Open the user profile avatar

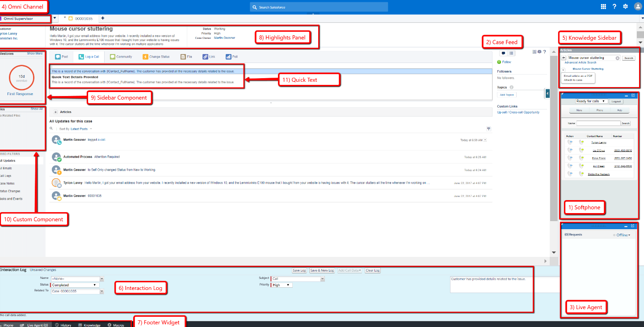click(638, 6)
